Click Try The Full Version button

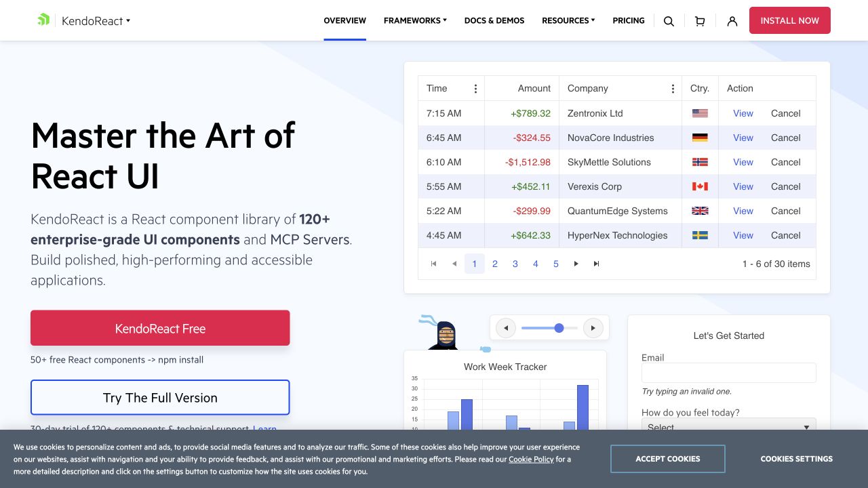coord(160,397)
